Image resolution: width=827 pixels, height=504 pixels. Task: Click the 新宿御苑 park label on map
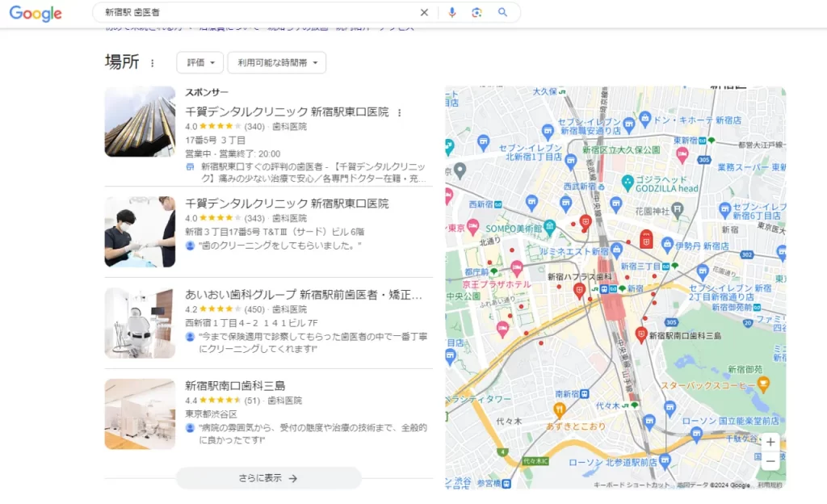coord(745,370)
